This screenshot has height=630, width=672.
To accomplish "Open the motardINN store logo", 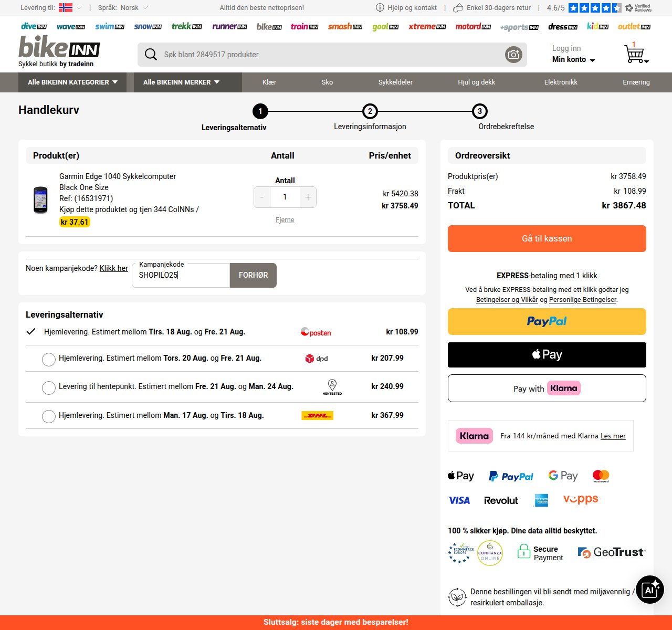I will coord(473,26).
